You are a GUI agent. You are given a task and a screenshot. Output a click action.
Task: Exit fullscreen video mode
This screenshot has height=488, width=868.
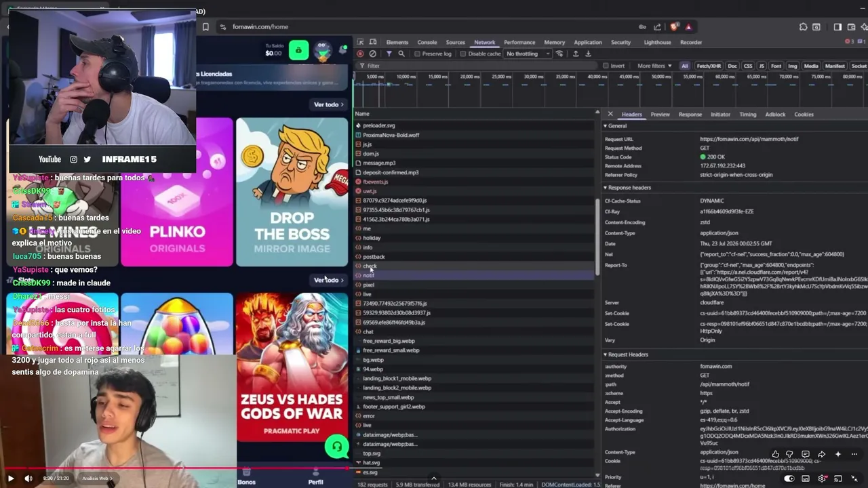[854, 479]
